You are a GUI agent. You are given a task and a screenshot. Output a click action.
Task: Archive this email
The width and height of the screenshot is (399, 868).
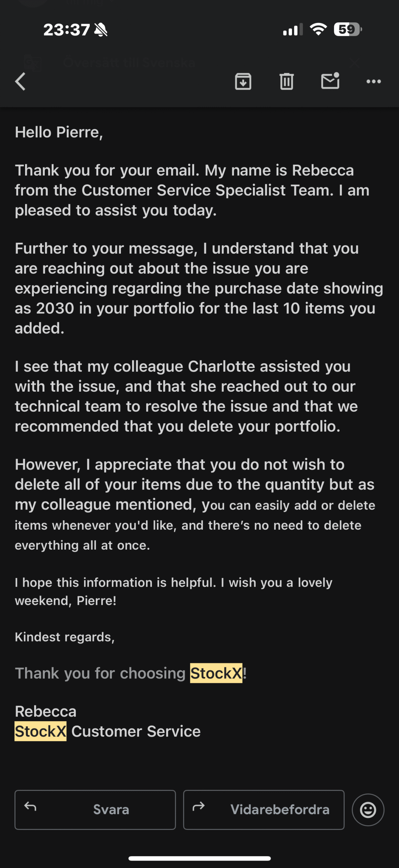(243, 81)
